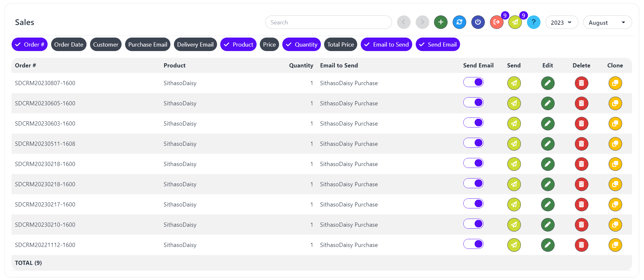This screenshot has height=280, width=644.
Task: Show the Customer column chip
Action: click(106, 44)
